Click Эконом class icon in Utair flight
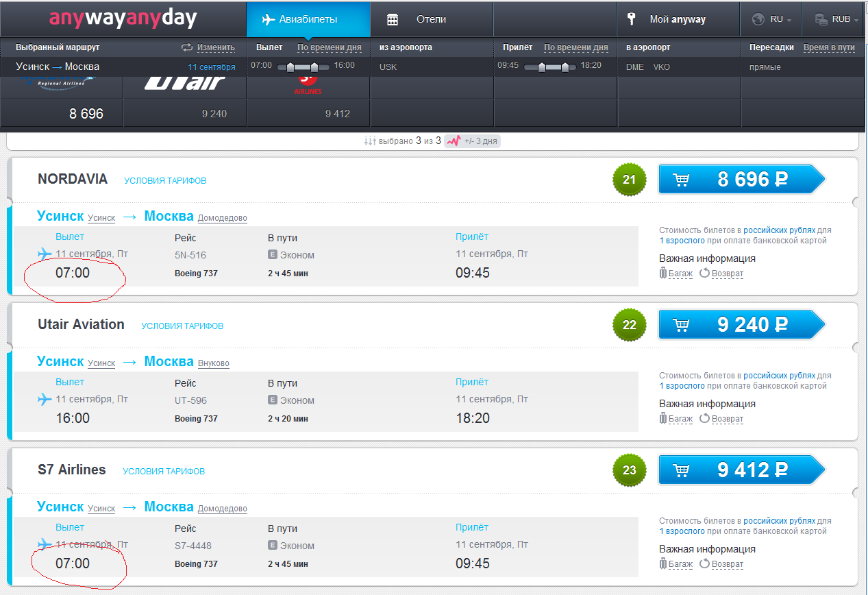Viewport: 868px width, 595px height. tap(273, 400)
